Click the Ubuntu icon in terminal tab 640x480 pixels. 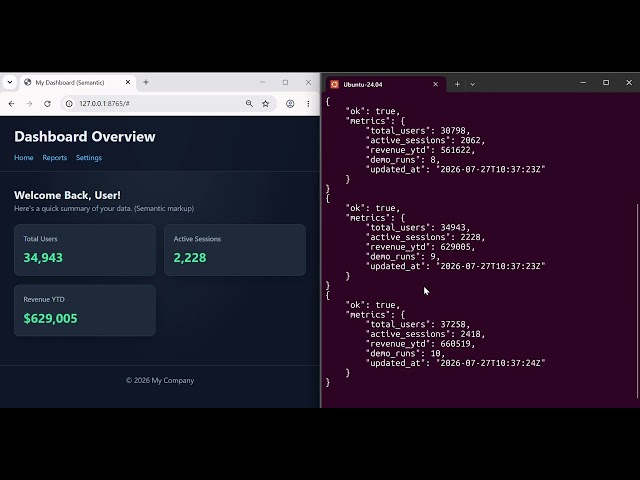(335, 84)
